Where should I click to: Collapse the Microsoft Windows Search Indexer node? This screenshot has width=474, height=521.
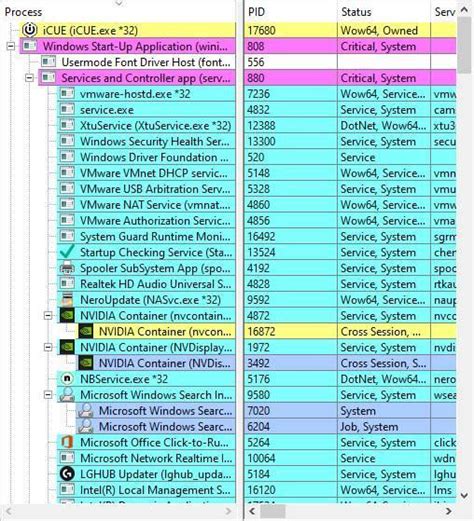pos(48,395)
